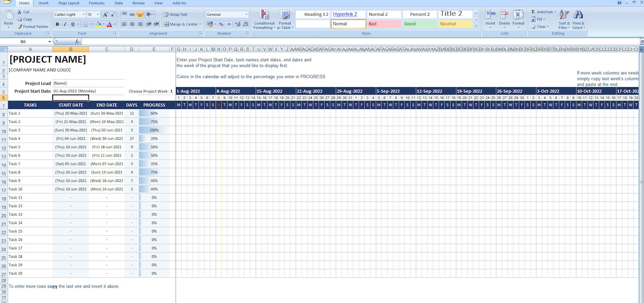Apply the Bad cell style

point(384,24)
